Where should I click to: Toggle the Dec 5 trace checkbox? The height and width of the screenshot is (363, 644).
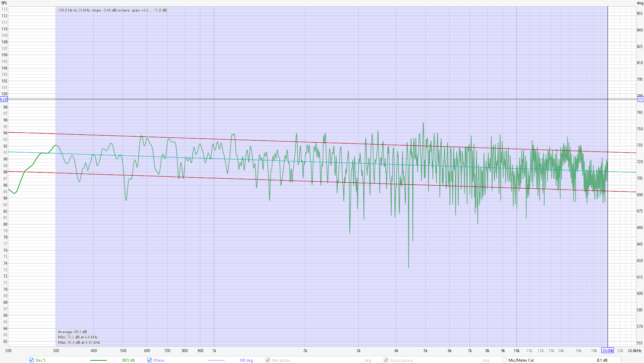[31, 360]
